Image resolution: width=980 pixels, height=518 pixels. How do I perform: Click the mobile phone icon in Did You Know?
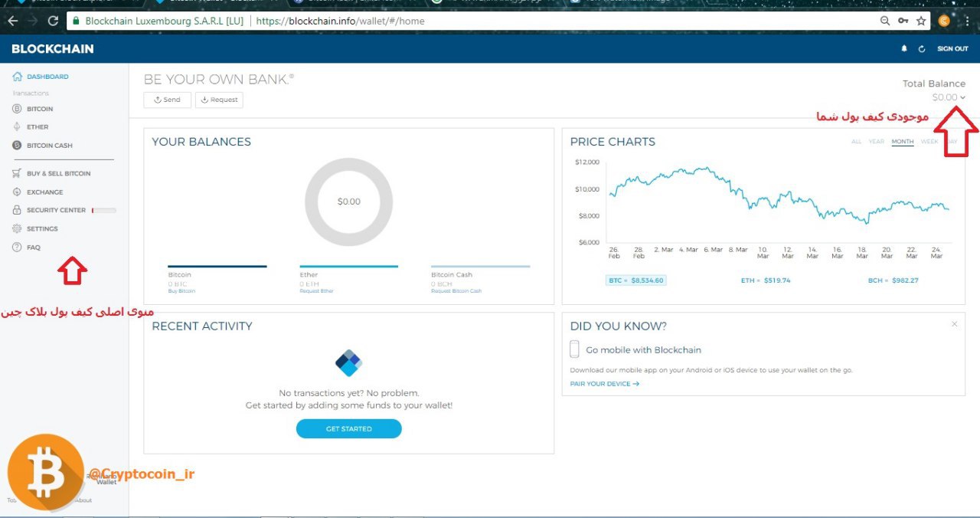[x=574, y=349]
